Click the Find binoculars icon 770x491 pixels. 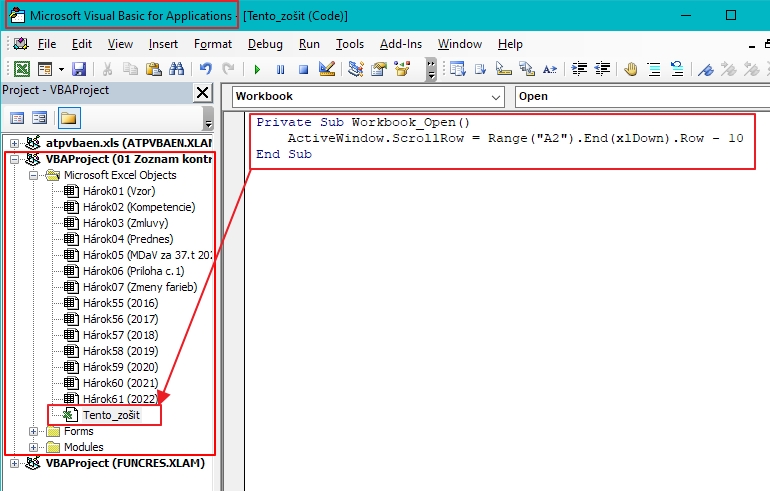click(176, 69)
